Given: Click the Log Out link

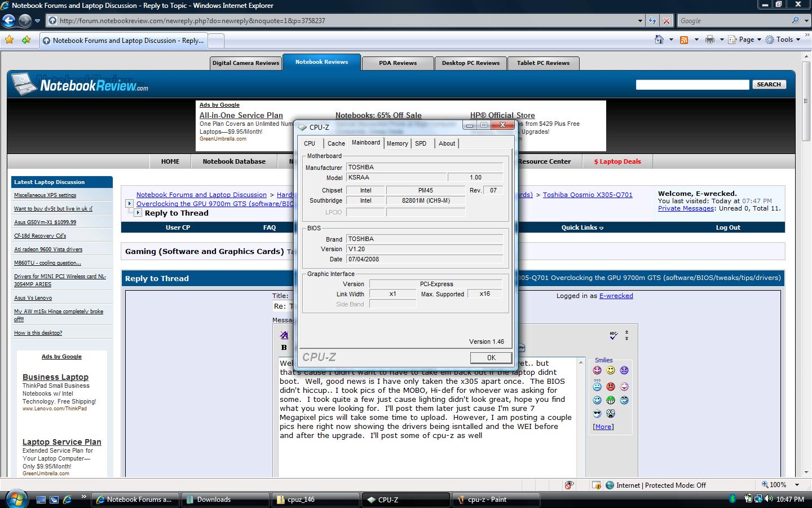Looking at the screenshot, I should [x=728, y=227].
